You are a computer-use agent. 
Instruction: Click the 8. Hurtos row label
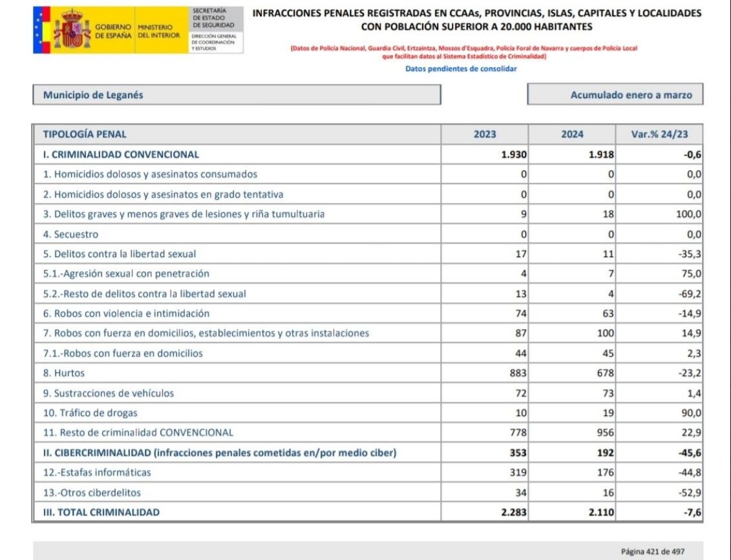64,373
